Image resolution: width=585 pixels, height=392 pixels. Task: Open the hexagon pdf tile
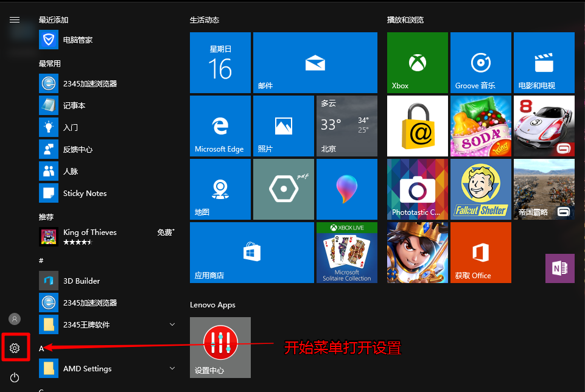coord(284,189)
